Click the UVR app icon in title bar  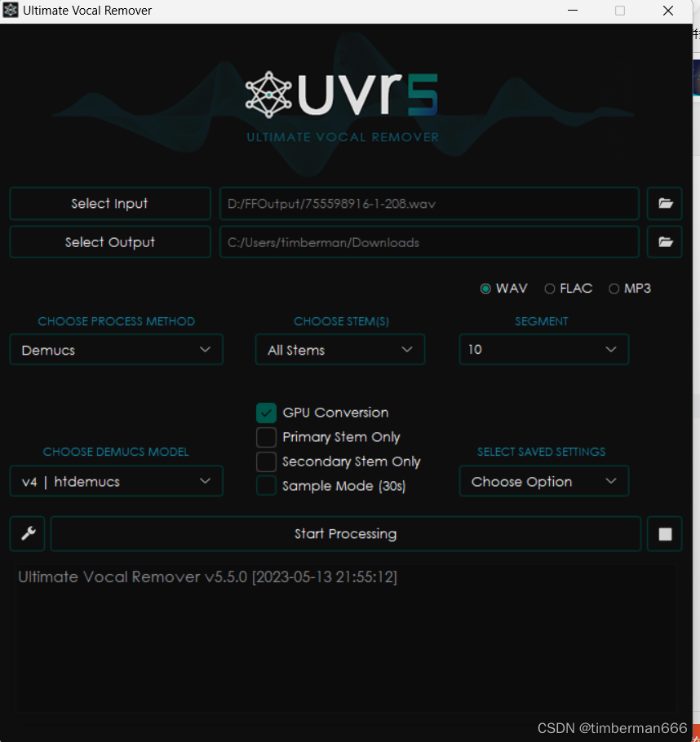point(11,11)
